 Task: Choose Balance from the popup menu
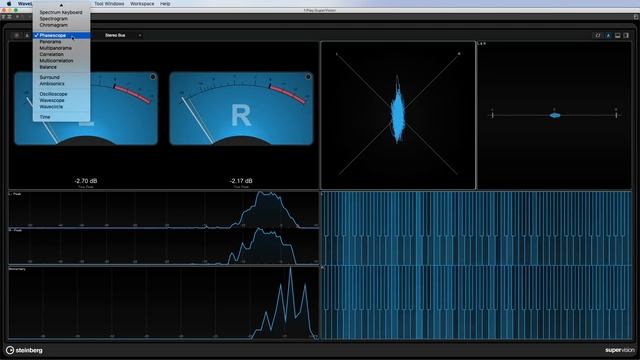(x=61, y=67)
